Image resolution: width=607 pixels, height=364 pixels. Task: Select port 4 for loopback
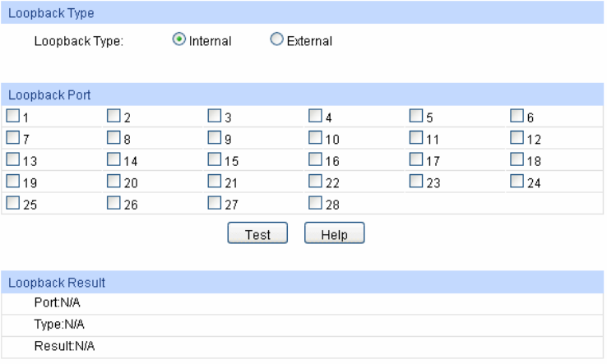[x=316, y=117]
